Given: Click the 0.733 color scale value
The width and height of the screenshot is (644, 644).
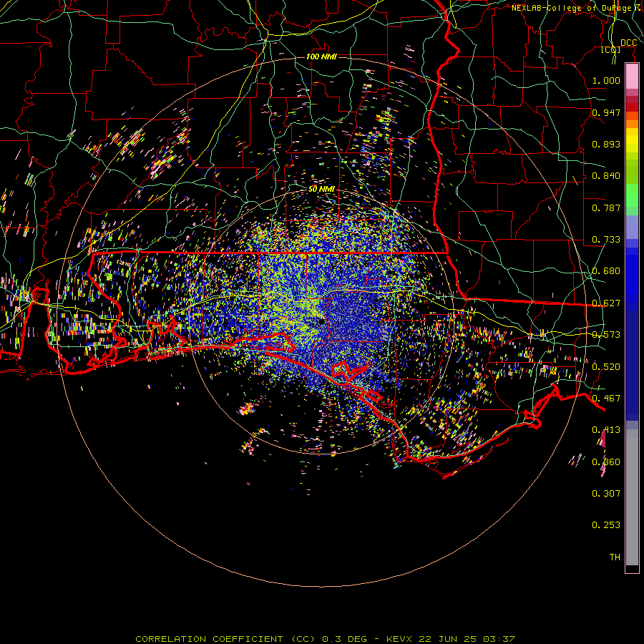Looking at the screenshot, I should [x=606, y=240].
